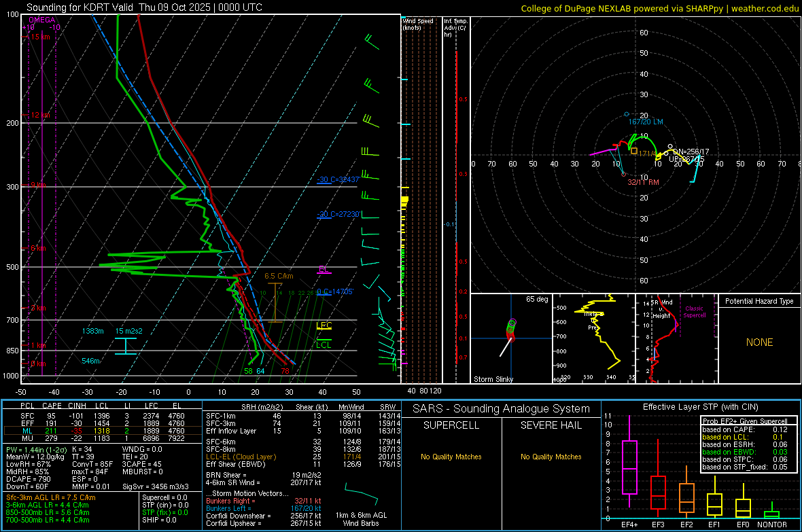Select the OMEGA label on the skew-T
This screenshot has height=532, width=802.
[x=42, y=20]
